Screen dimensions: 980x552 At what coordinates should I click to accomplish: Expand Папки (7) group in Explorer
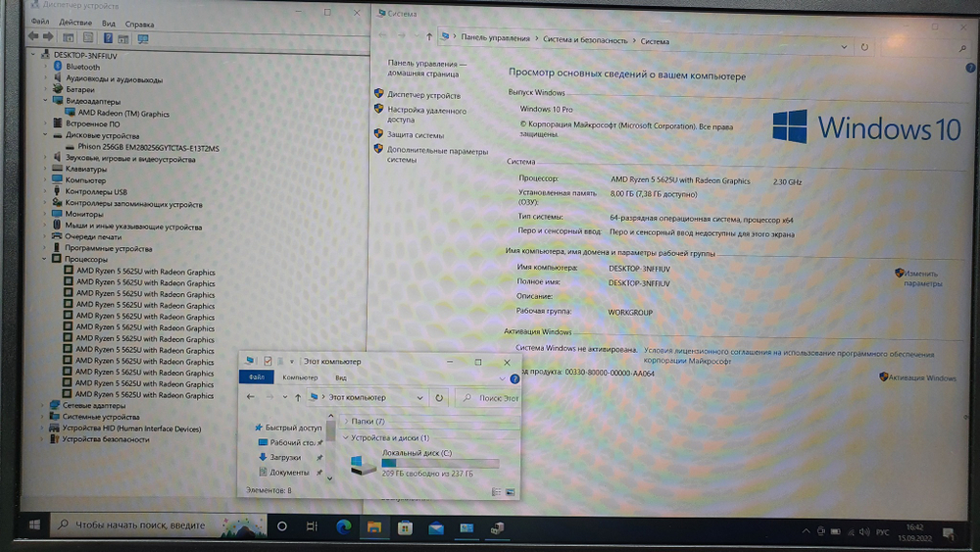[346, 421]
